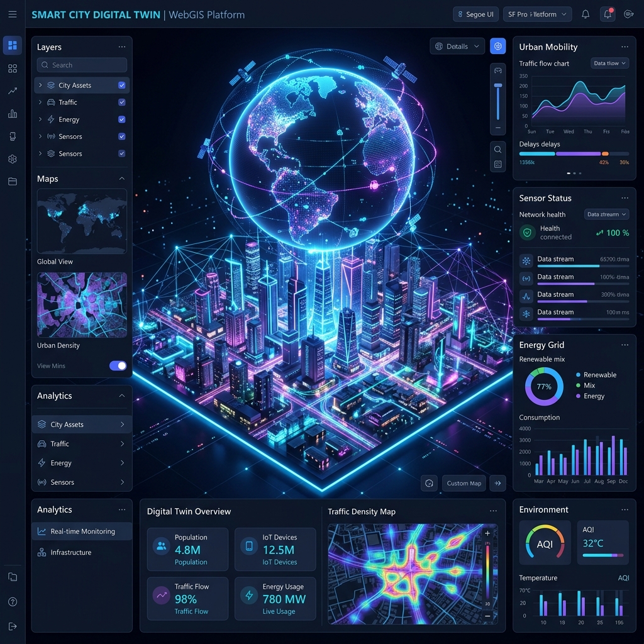Click the help question mark icon
This screenshot has width=644, height=644.
13,602
